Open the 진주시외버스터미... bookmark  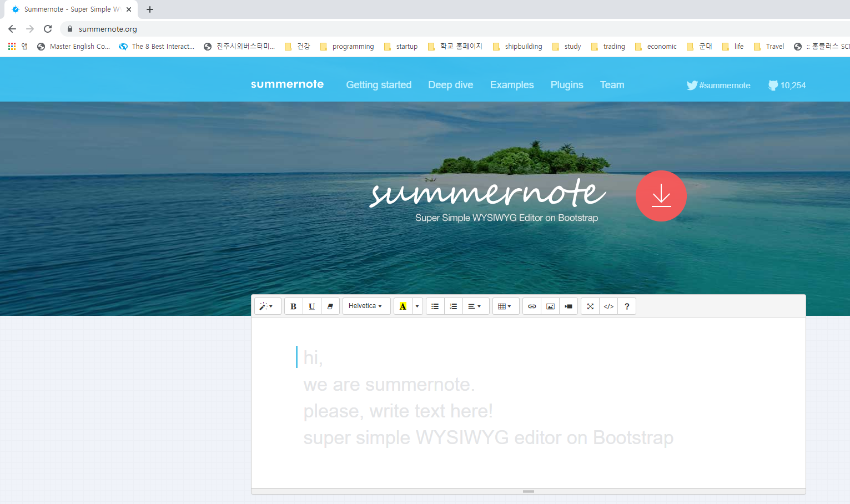(239, 47)
